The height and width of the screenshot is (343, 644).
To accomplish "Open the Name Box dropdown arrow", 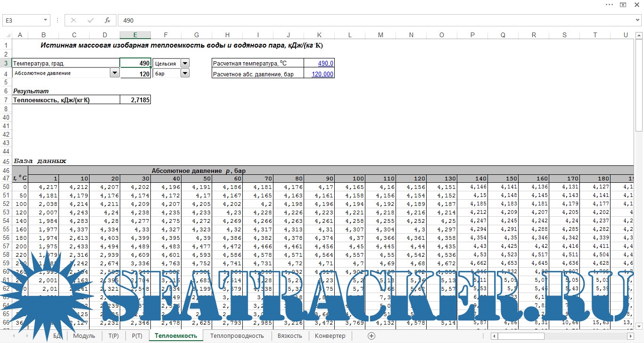I will 46,20.
